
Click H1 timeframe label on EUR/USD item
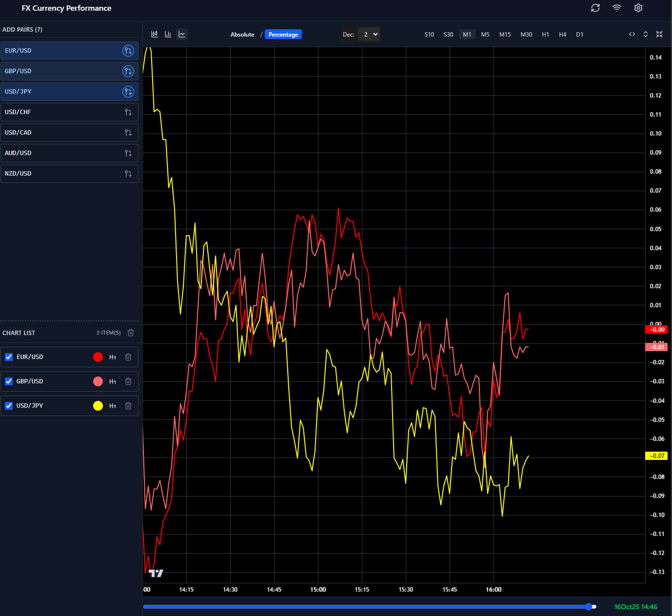coord(113,357)
